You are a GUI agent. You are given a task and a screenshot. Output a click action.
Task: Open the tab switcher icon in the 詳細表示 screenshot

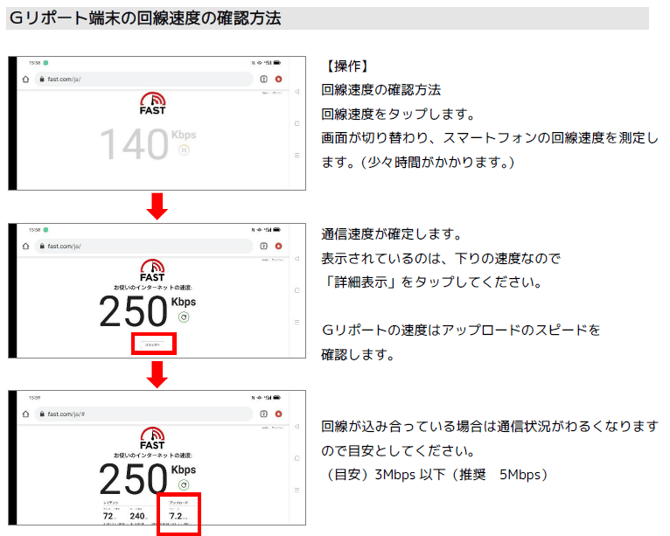pyautogui.click(x=264, y=246)
